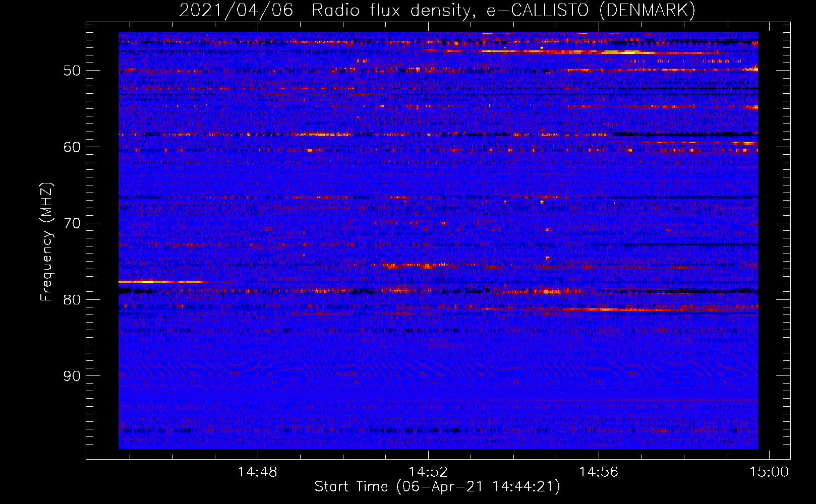Click the 60 frequency tick label
816x504 pixels.
72,147
